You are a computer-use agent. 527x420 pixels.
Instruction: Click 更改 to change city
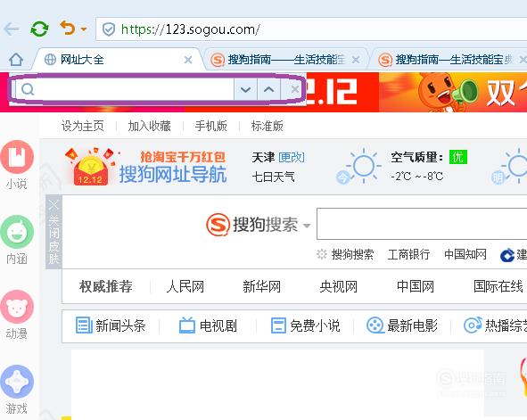point(292,157)
